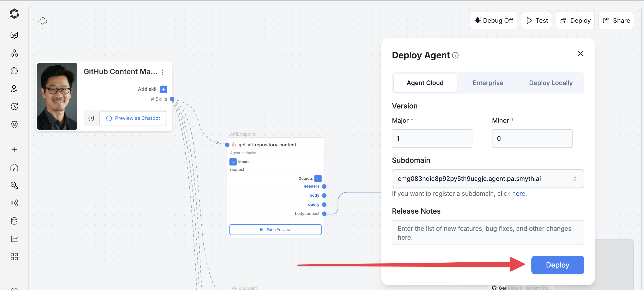Type release notes in the text field
Viewport: 644px width, 290px height.
tap(488, 233)
